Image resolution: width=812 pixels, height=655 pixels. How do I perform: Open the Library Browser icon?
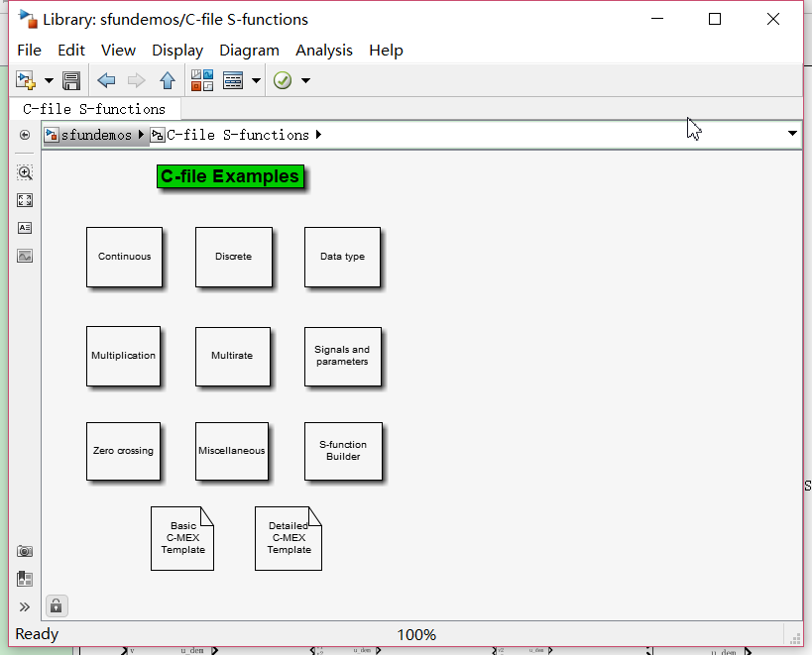[202, 80]
